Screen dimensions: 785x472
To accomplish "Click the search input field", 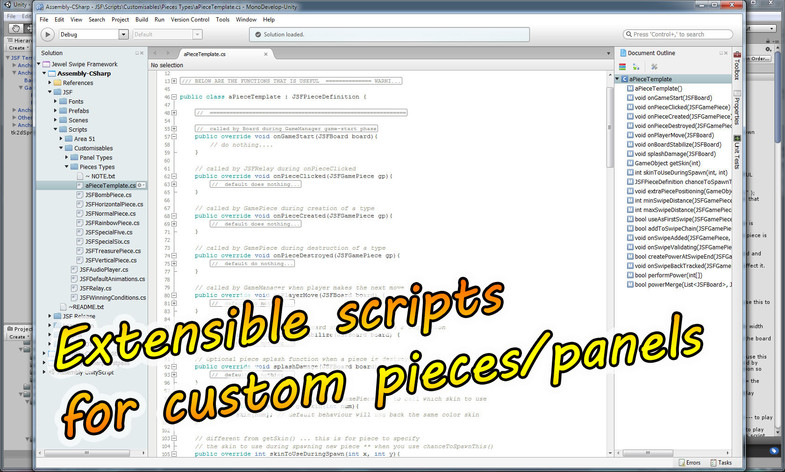I will click(x=678, y=35).
